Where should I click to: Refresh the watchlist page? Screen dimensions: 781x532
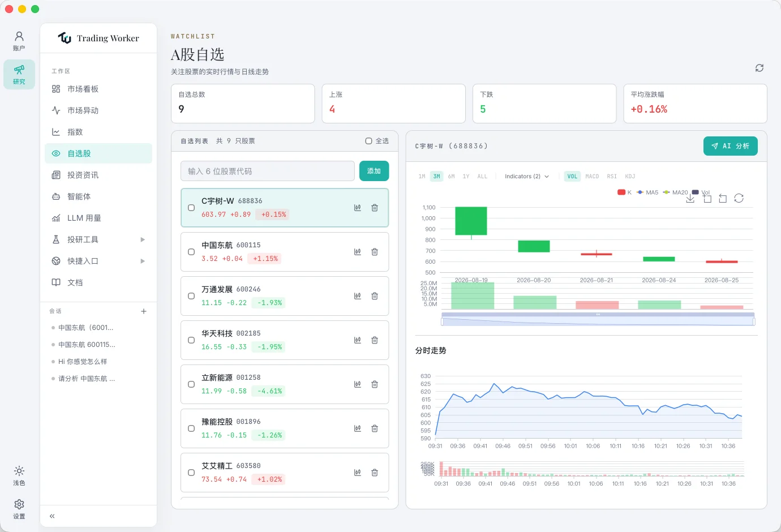[759, 68]
